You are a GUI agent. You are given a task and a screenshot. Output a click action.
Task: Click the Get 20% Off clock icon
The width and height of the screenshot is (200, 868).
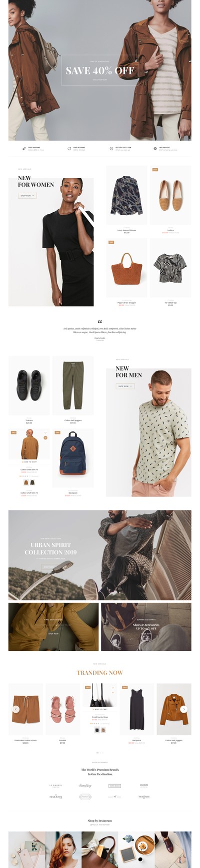[x=111, y=148]
